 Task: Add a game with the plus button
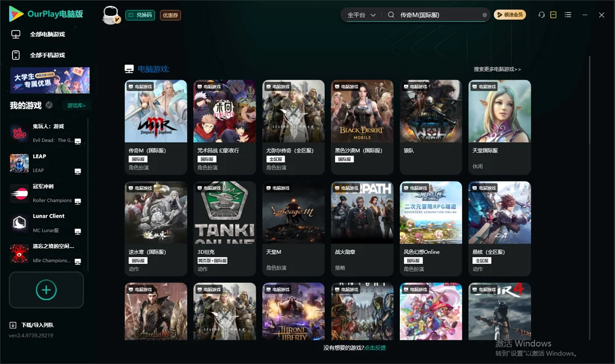coord(46,290)
